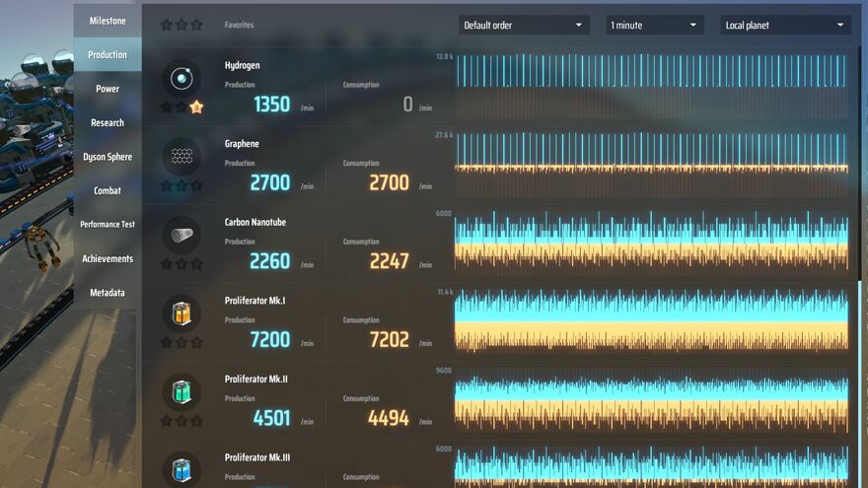
Task: Toggle first favorite star under Graphene
Action: pos(167,185)
